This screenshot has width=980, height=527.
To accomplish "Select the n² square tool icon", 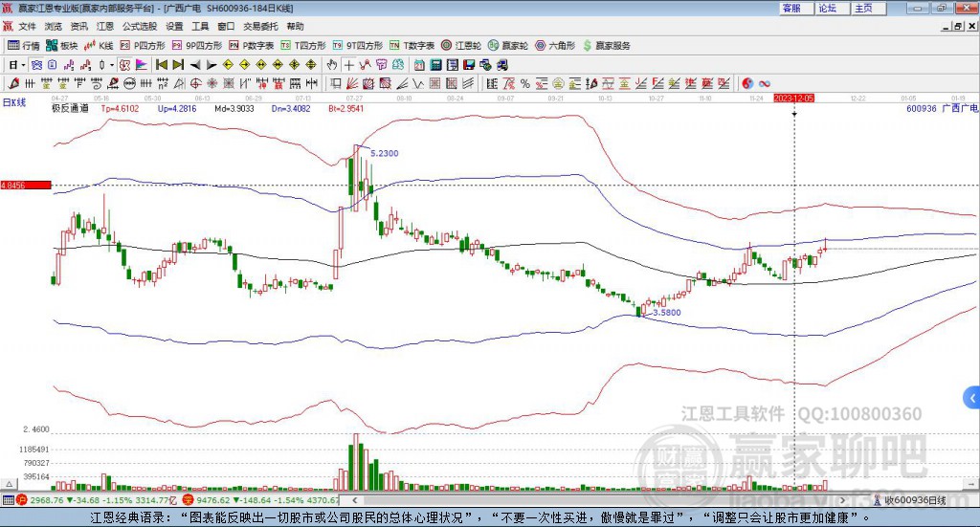I will 163,83.
